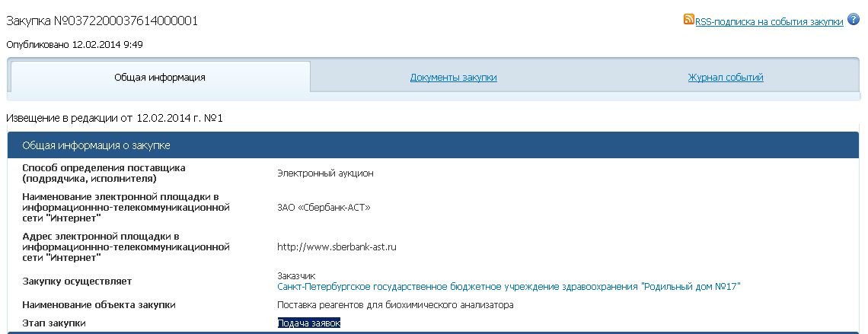Click the Адрес электронной площадки label
Viewport: 868px width, 334px height.
tap(126, 247)
